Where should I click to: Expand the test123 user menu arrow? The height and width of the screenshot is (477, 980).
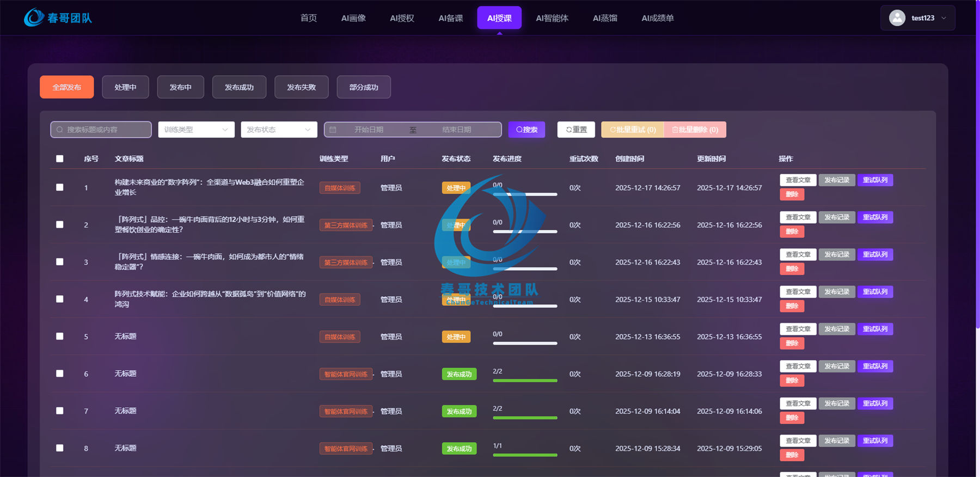click(x=944, y=18)
